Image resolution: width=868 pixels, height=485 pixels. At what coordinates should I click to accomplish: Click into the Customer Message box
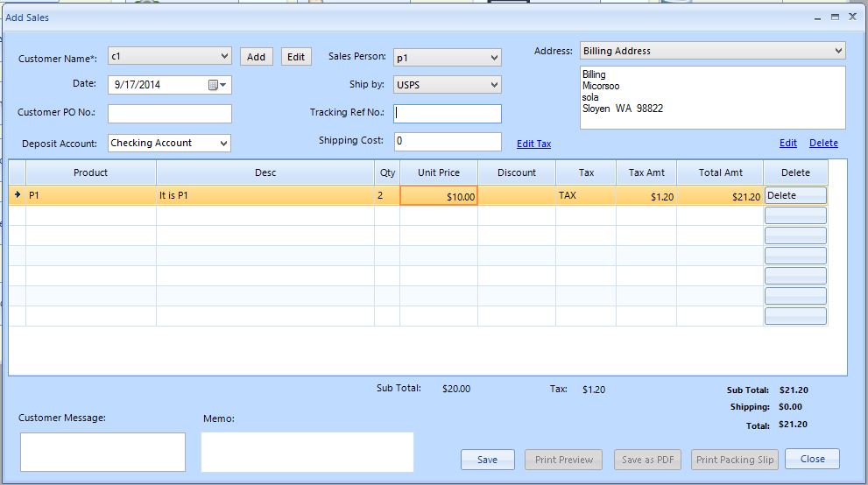click(102, 452)
